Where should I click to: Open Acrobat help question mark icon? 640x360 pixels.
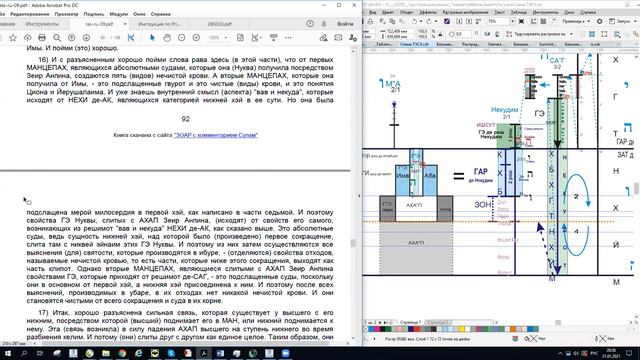pos(310,24)
